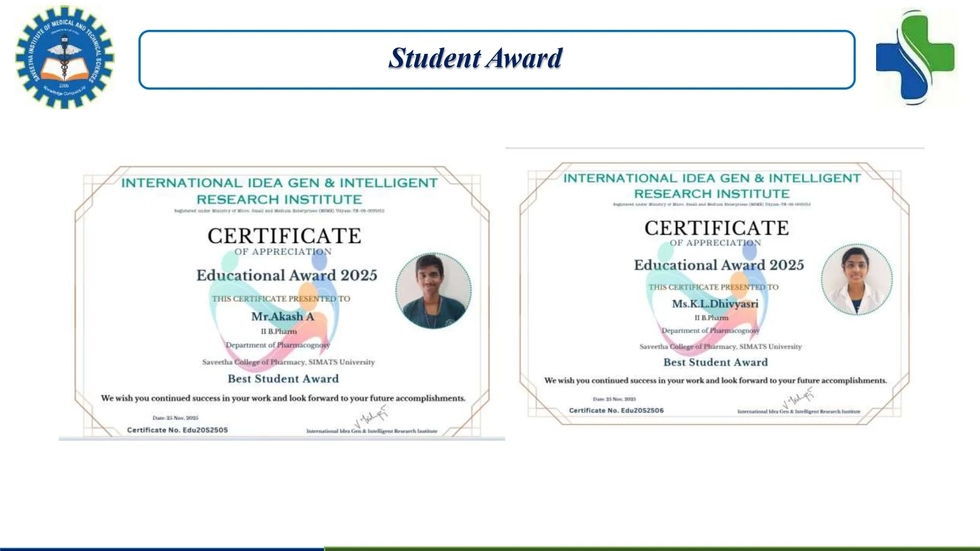Click the Saveetha Institute gear logo
980x551 pixels.
tap(64, 57)
